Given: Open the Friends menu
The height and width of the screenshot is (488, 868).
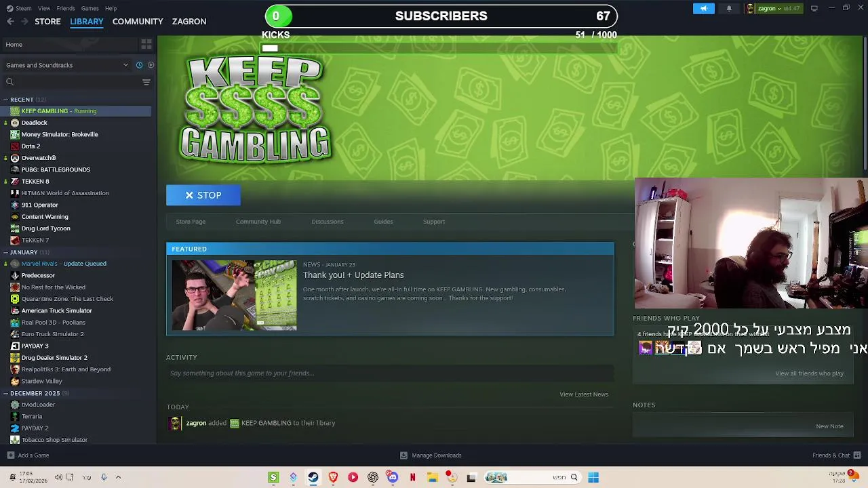Looking at the screenshot, I should click(x=66, y=8).
